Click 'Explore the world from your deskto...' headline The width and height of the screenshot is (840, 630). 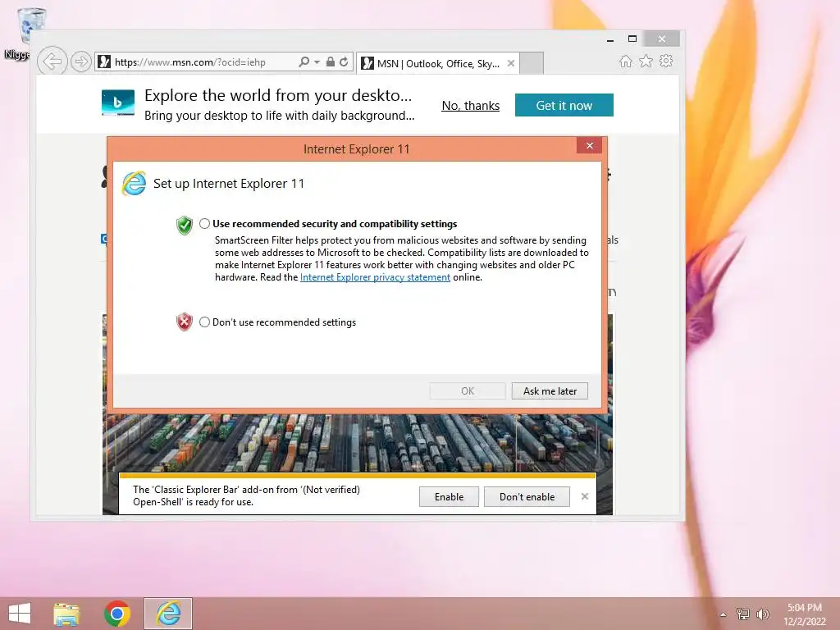point(278,95)
